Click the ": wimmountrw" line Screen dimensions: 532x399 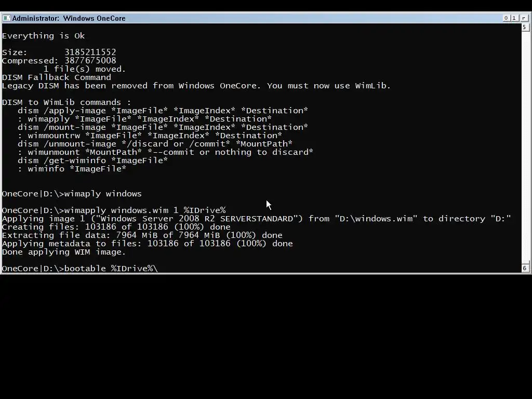pos(150,136)
